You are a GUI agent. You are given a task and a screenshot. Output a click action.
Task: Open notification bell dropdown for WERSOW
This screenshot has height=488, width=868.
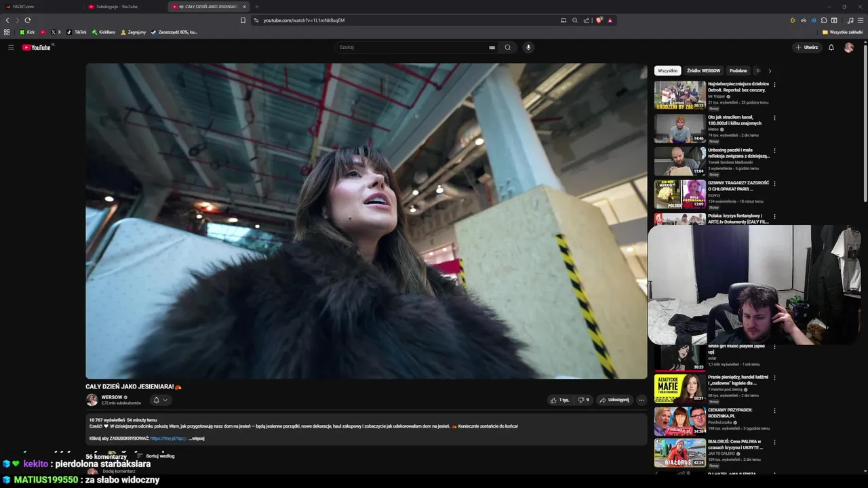click(160, 400)
